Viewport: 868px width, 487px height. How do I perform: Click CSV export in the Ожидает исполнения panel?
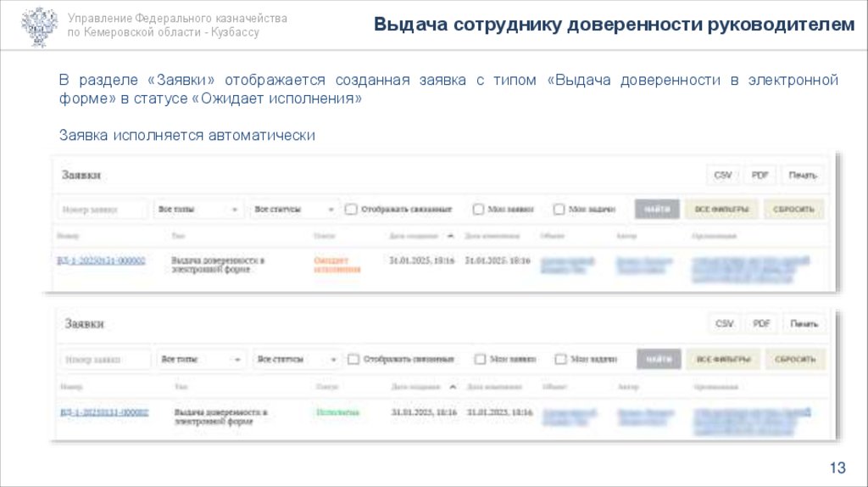(722, 175)
